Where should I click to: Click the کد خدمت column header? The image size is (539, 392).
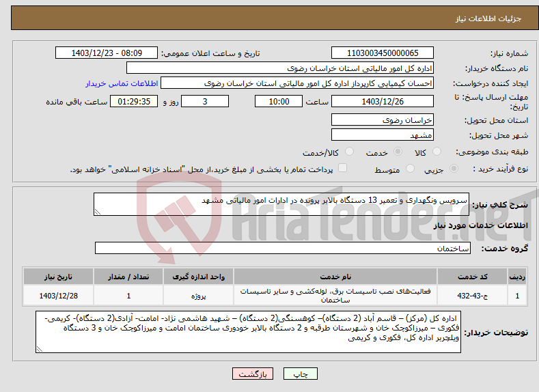coord(472,277)
